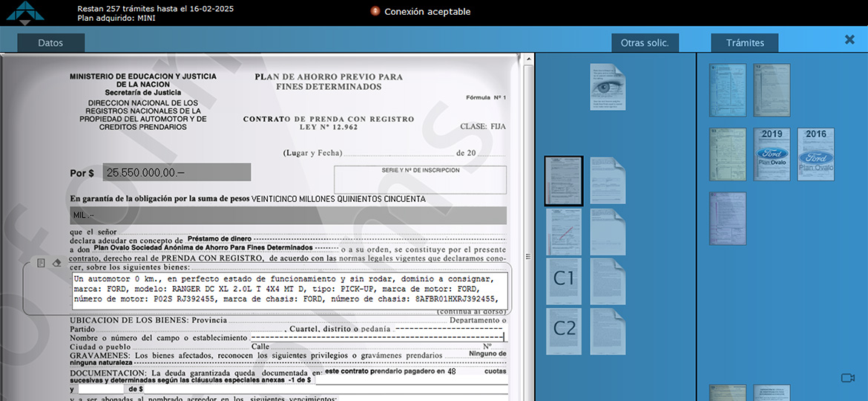Click the scroll-up arrow of document scrollbar

coord(526,58)
